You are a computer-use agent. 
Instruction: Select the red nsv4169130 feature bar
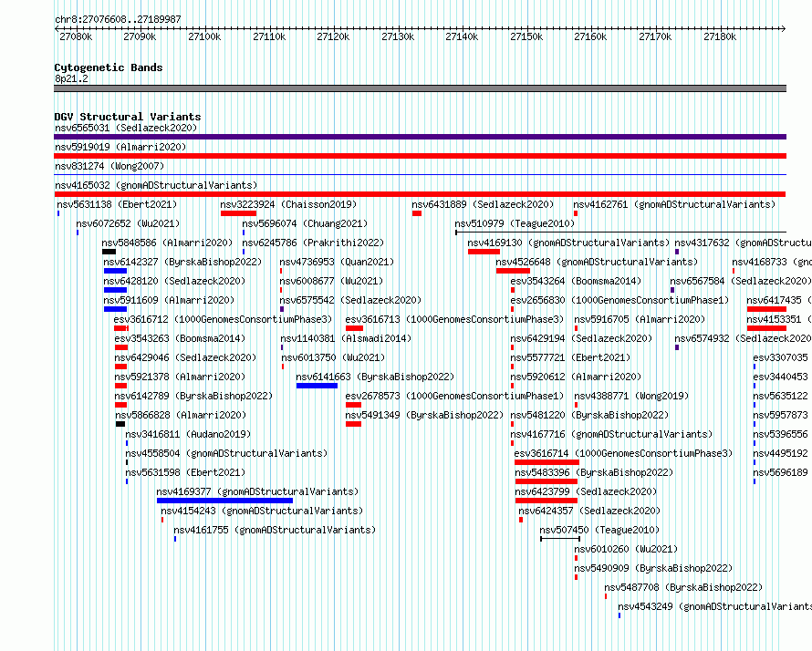[x=484, y=252]
